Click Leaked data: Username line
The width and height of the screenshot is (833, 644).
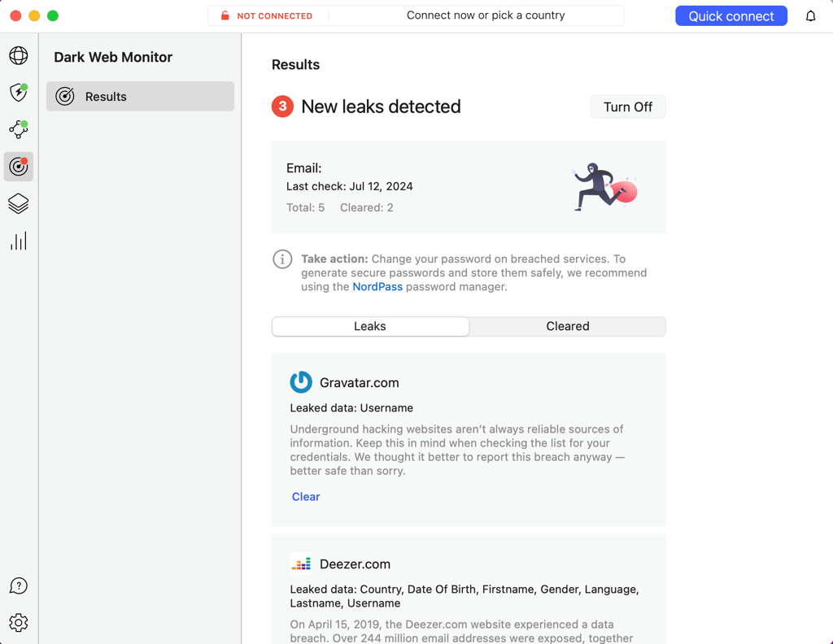click(x=351, y=407)
